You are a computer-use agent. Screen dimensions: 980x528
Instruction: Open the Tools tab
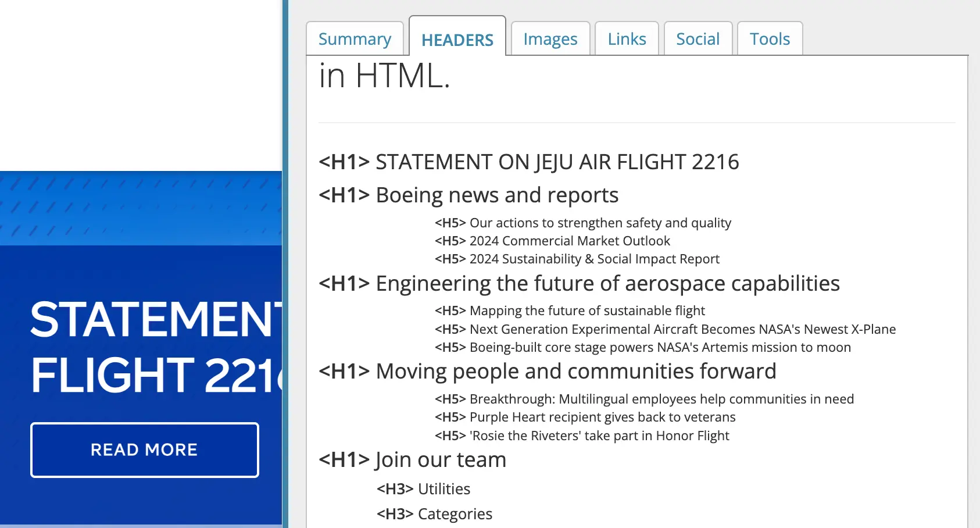pyautogui.click(x=770, y=39)
